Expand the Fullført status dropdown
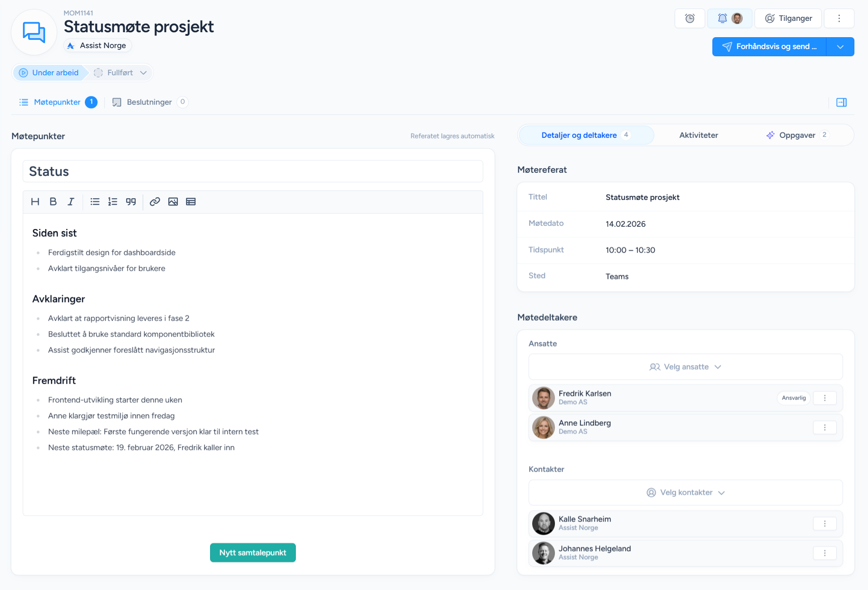 pos(143,73)
